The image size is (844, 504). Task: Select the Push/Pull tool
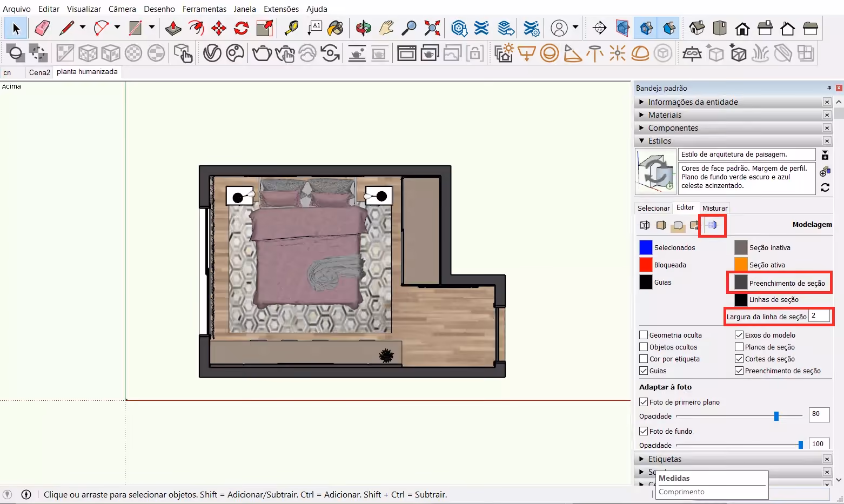pos(173,28)
